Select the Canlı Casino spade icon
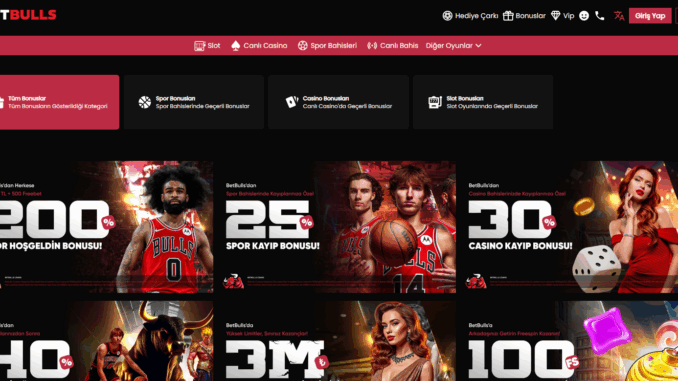This screenshot has width=678, height=381. coord(236,46)
